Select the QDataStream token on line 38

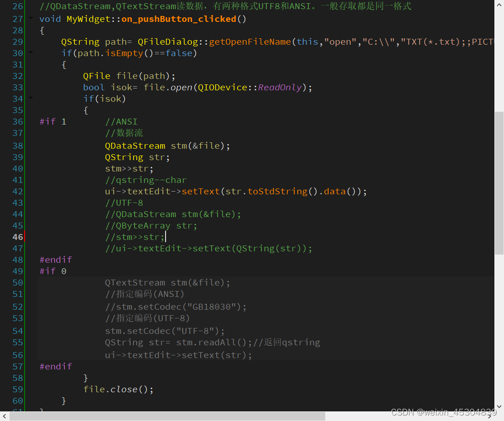click(135, 145)
